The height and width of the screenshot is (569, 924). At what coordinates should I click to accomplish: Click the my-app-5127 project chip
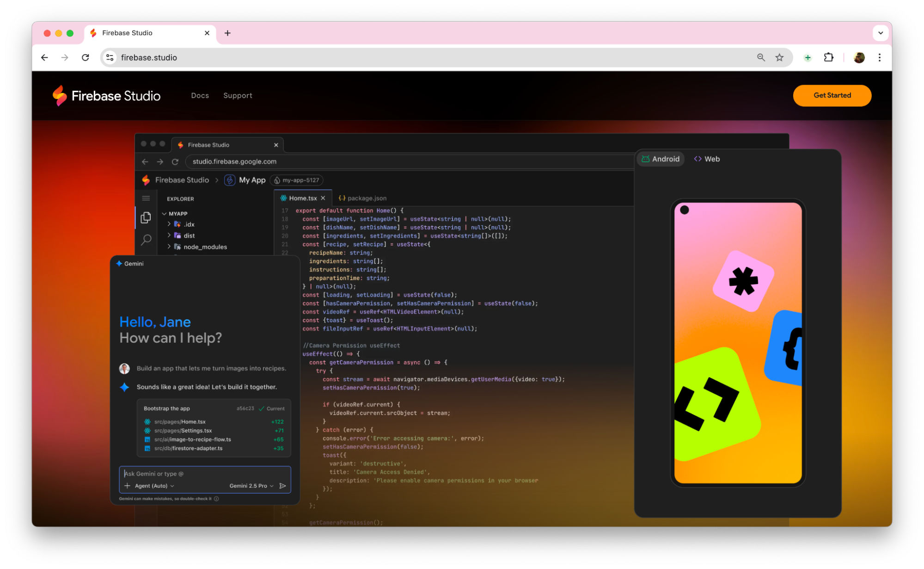[x=297, y=180]
